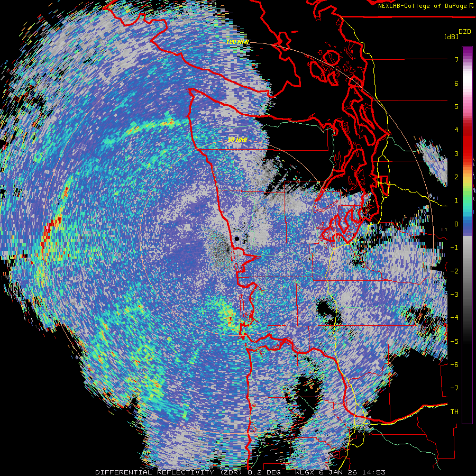This screenshot has height=476, width=476.
Task: Click the 4 value on dB scale
Action: (456, 130)
